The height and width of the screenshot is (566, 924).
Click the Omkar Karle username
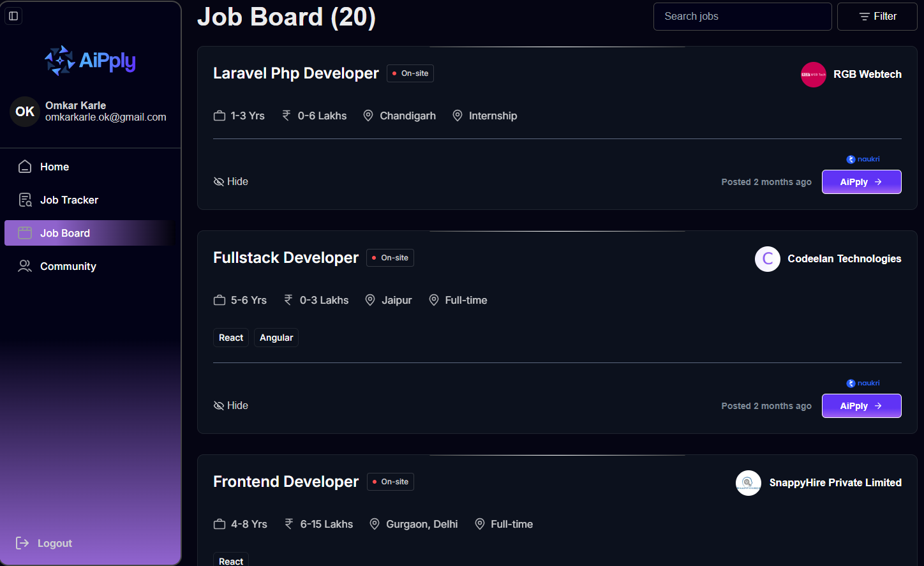(75, 105)
